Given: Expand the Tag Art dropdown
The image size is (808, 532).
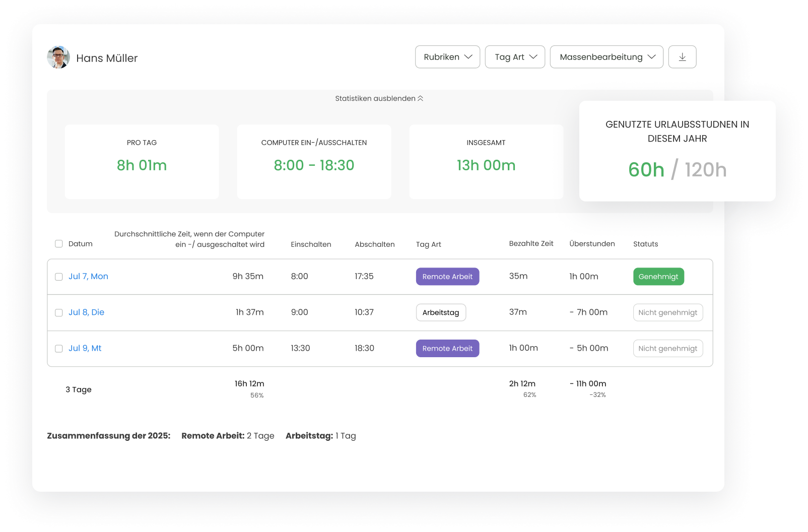Looking at the screenshot, I should pyautogui.click(x=515, y=57).
